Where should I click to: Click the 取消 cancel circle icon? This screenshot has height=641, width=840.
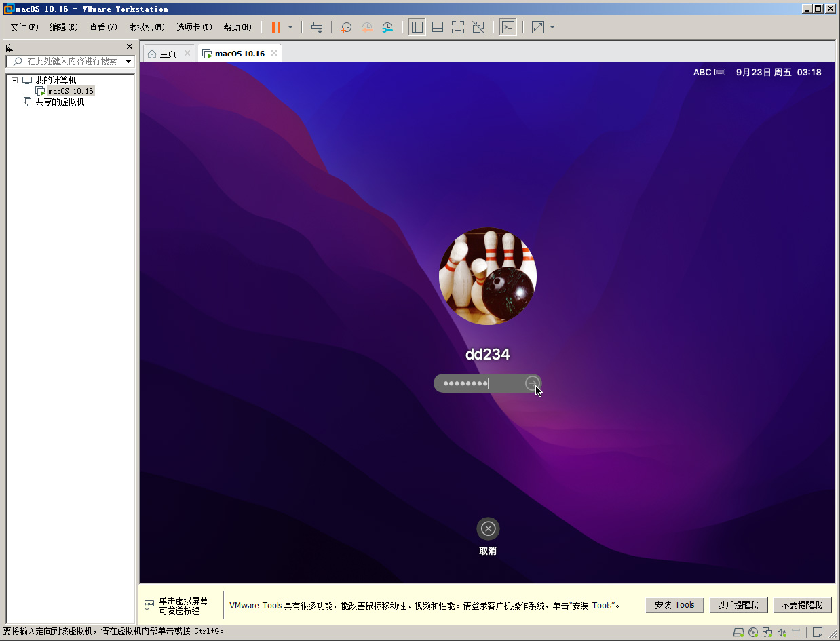(488, 528)
